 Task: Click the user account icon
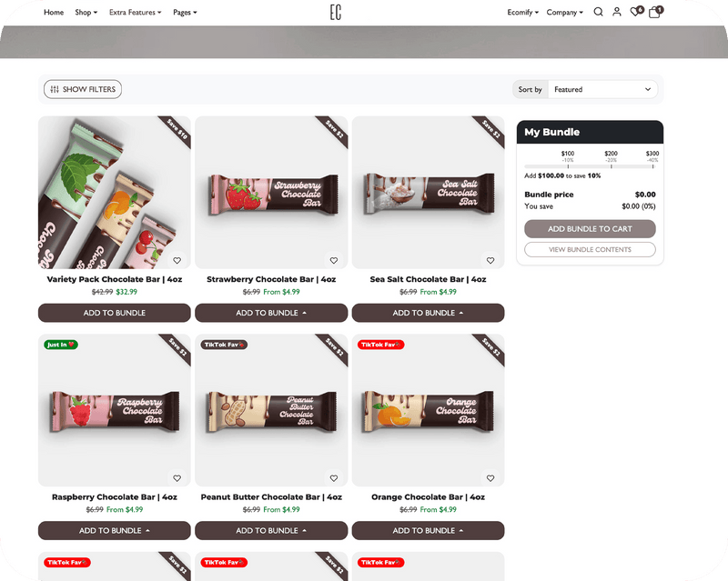click(x=617, y=13)
